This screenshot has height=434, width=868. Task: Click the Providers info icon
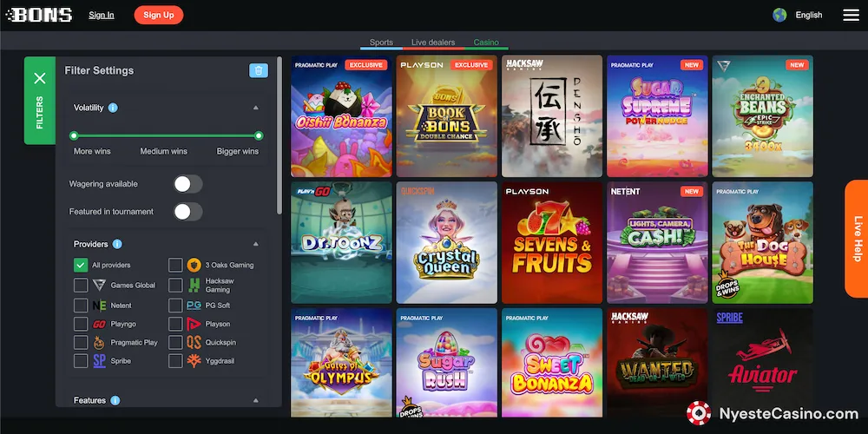(x=117, y=244)
